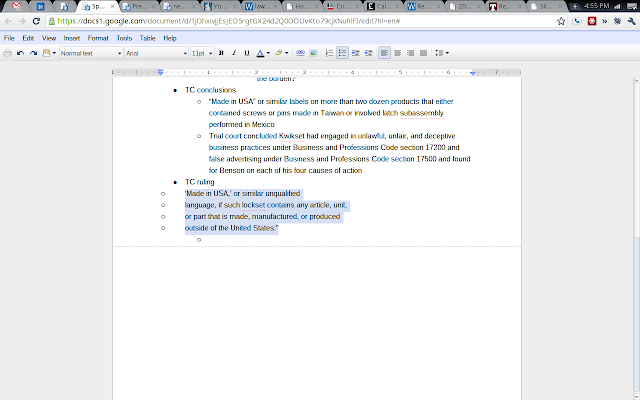The image size is (640, 400).
Task: Open the highlight color picker
Action: (x=279, y=53)
